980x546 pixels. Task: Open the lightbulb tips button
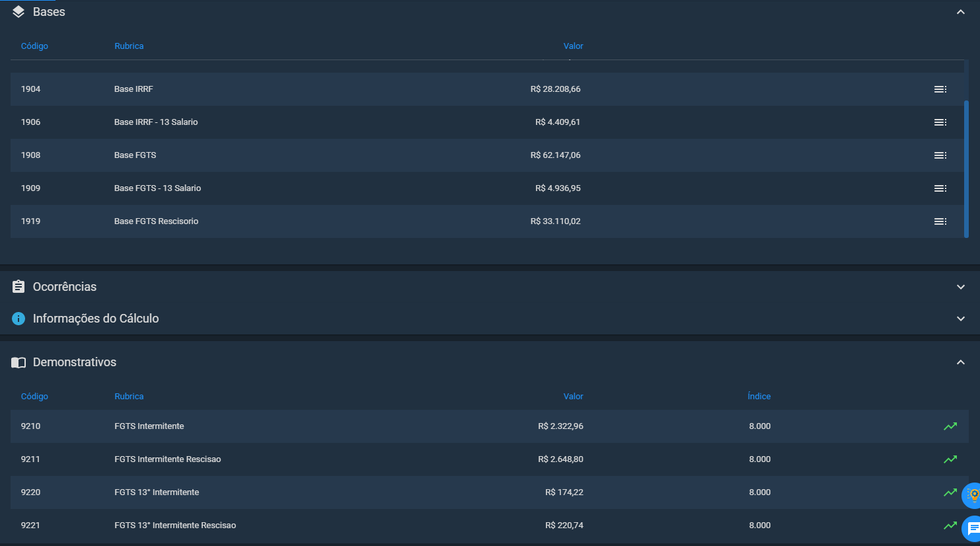[x=972, y=495]
